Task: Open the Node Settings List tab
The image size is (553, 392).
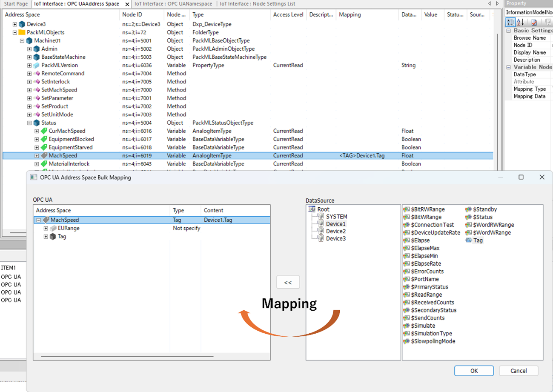Action: pos(257,4)
